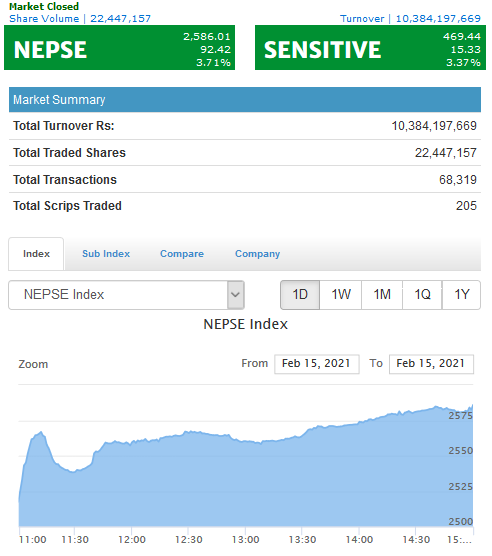Select the Total Scrips Traded label
This screenshot has width=492, height=556.
tap(67, 206)
